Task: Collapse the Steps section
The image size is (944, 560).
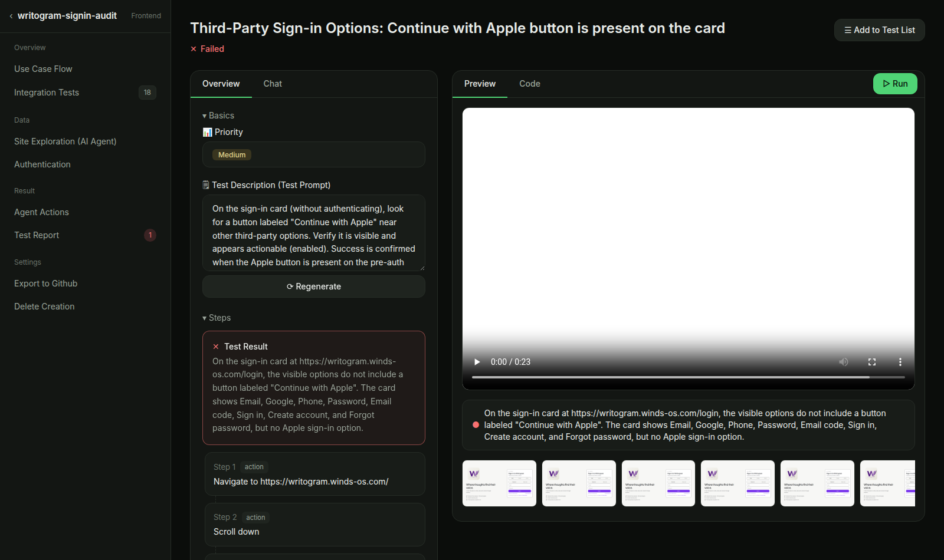Action: tap(217, 318)
